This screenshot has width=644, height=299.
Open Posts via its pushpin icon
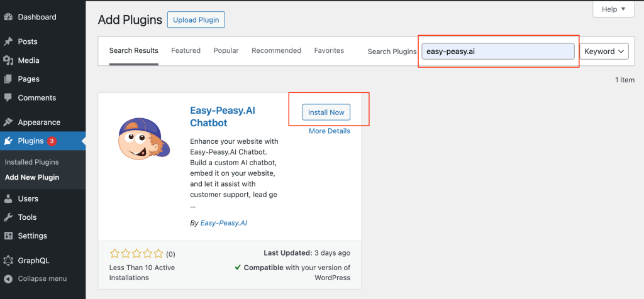pos(8,41)
